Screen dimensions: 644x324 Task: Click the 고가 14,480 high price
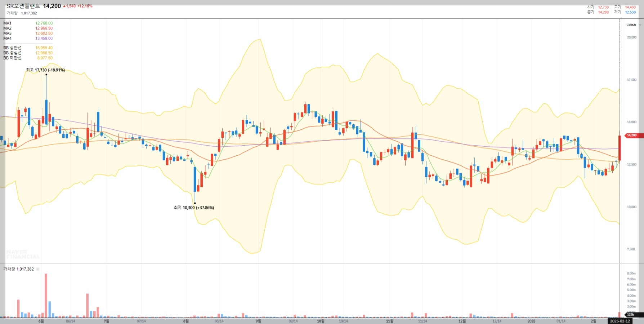coord(625,7)
